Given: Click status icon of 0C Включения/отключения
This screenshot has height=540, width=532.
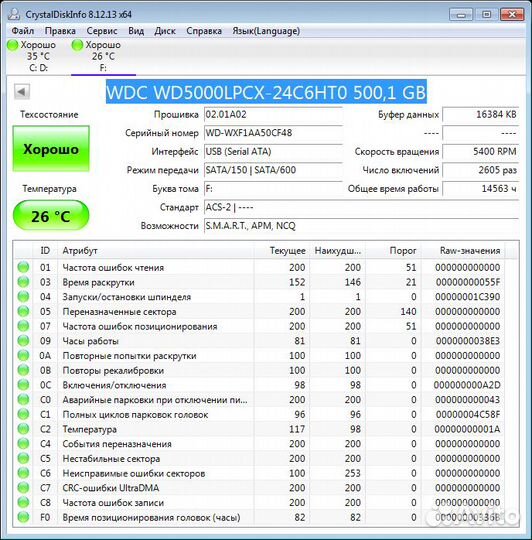Looking at the screenshot, I should tap(23, 385).
